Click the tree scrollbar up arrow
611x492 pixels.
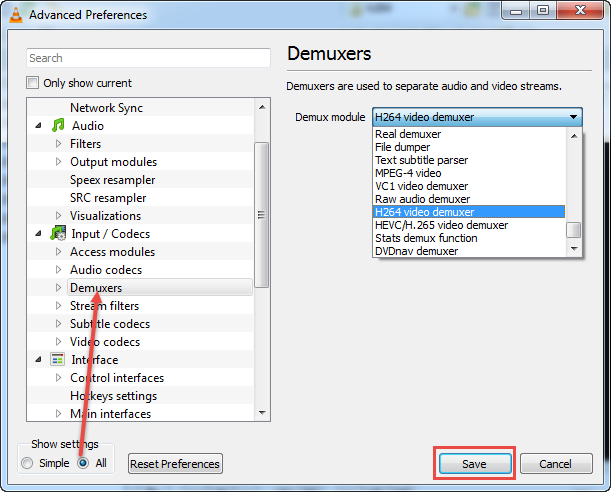point(262,107)
